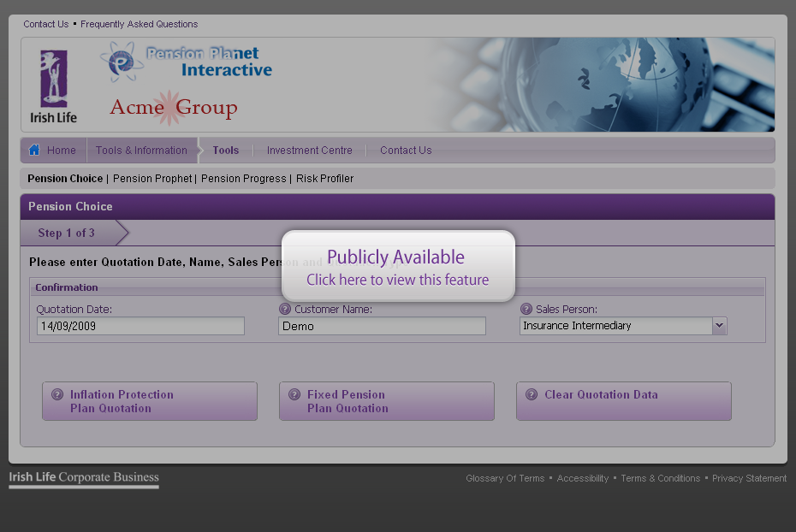Screen dimensions: 796x532
Task: Open the Investment Centre menu item
Action: point(309,151)
